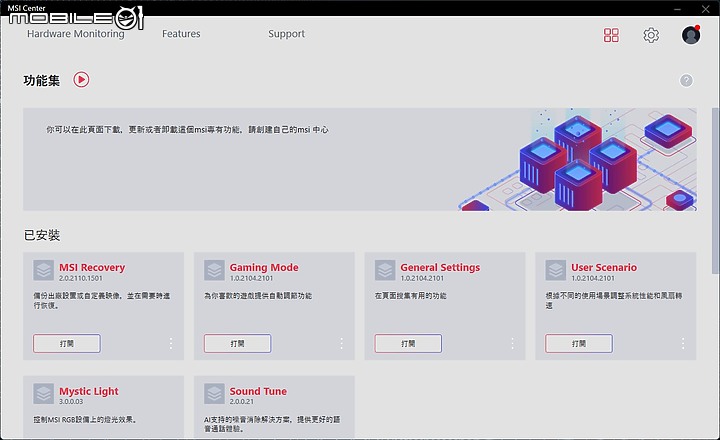Image resolution: width=720 pixels, height=440 pixels.
Task: Click the Gaming Mode layers icon
Action: click(214, 270)
